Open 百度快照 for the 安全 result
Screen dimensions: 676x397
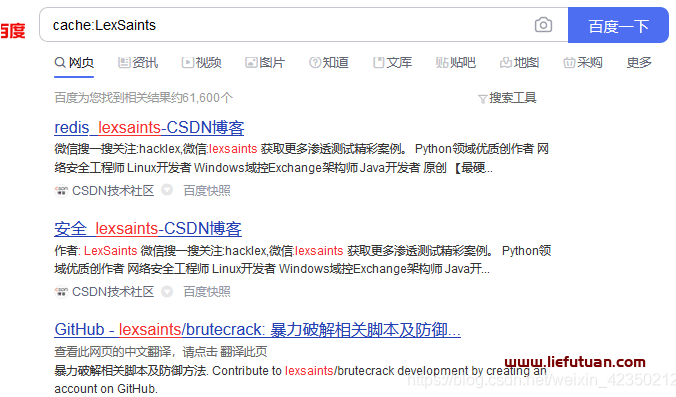(207, 292)
